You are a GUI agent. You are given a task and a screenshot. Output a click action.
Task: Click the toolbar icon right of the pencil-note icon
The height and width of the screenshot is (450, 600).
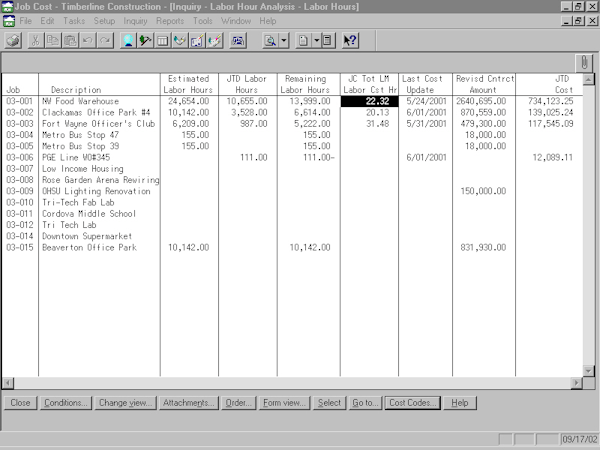(x=215, y=40)
